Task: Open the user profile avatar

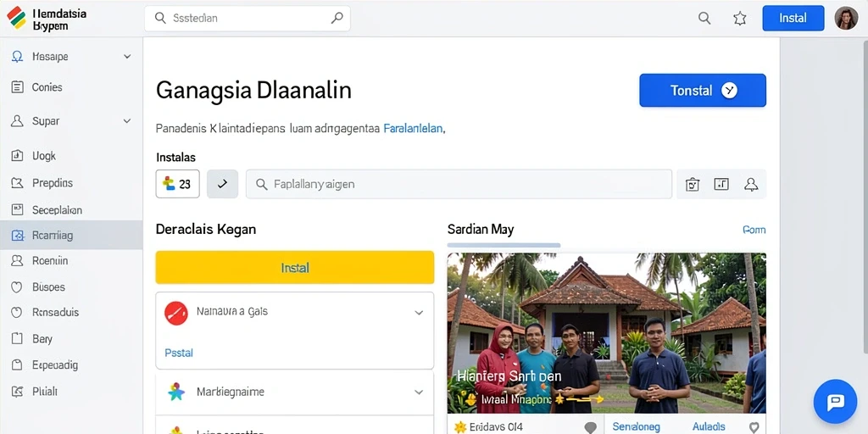Action: [x=846, y=19]
